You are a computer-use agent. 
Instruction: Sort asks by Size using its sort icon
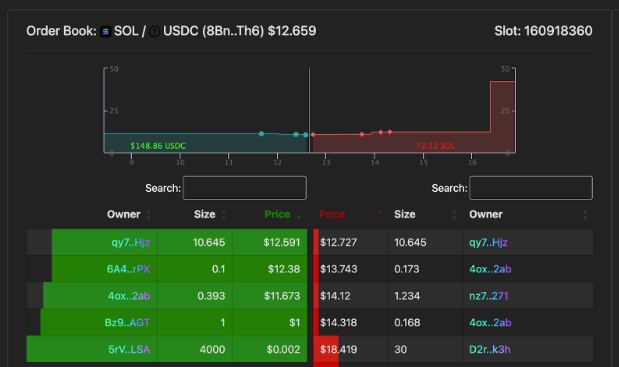(x=454, y=215)
